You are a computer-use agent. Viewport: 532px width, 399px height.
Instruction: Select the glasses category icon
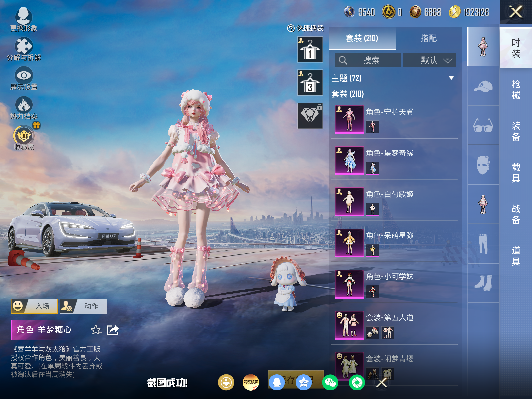pos(483,126)
